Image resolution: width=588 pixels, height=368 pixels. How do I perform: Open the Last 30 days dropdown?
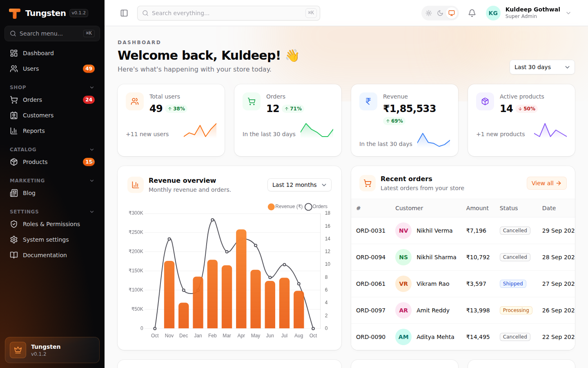(x=542, y=67)
